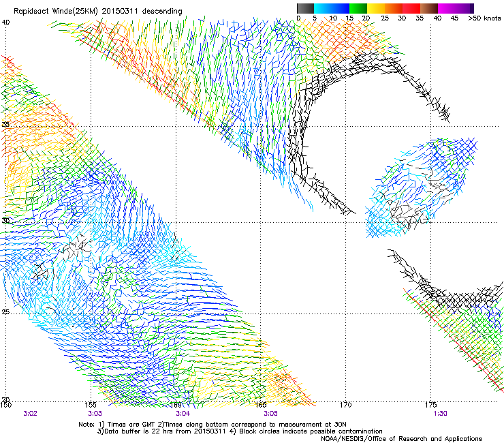Click the NOAA/NESDIS credit text
The width and height of the screenshot is (504, 443).
[x=401, y=439]
